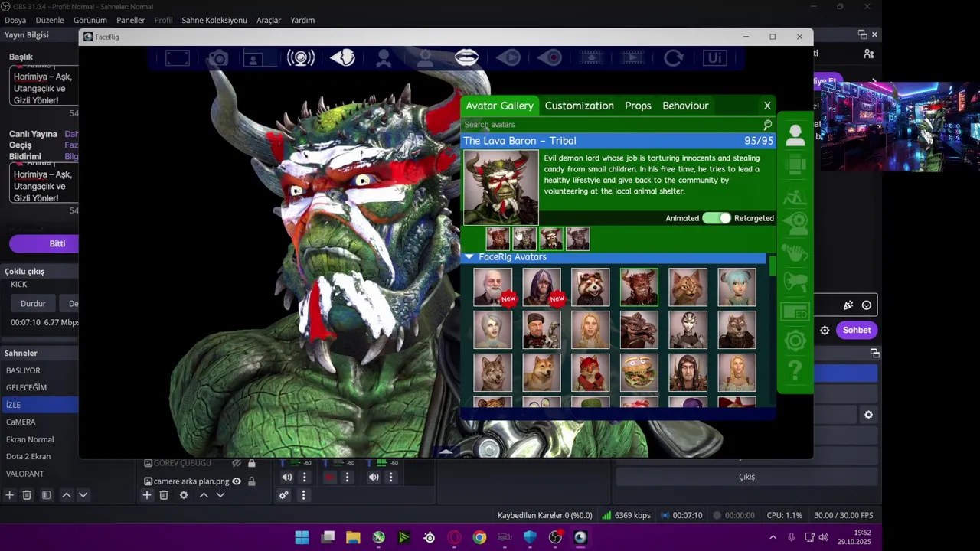The image size is (980, 551).
Task: Click the FaceRig recording eye icon
Action: [x=550, y=58]
